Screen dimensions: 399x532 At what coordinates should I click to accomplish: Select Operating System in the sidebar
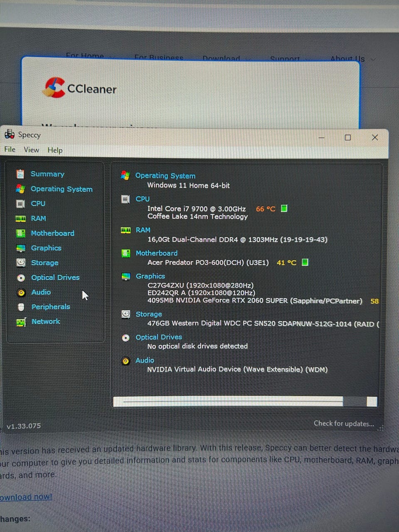click(62, 189)
